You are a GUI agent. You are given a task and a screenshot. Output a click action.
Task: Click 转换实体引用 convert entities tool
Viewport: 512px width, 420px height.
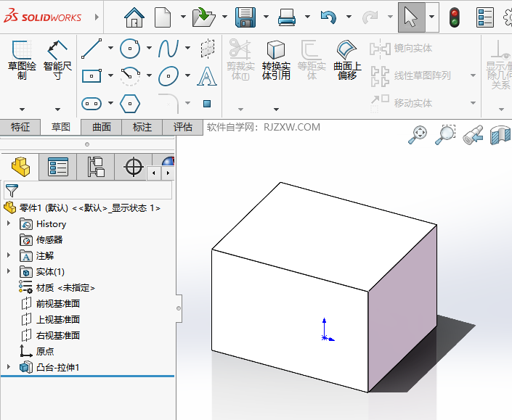[x=276, y=60]
